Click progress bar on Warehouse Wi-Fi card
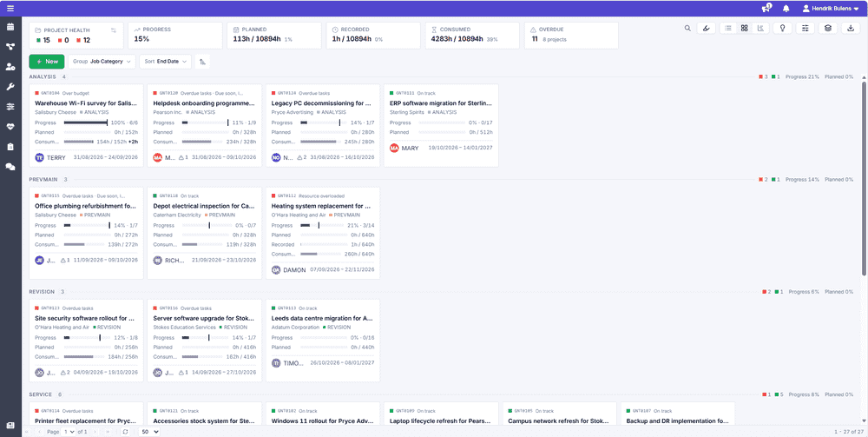 86,123
